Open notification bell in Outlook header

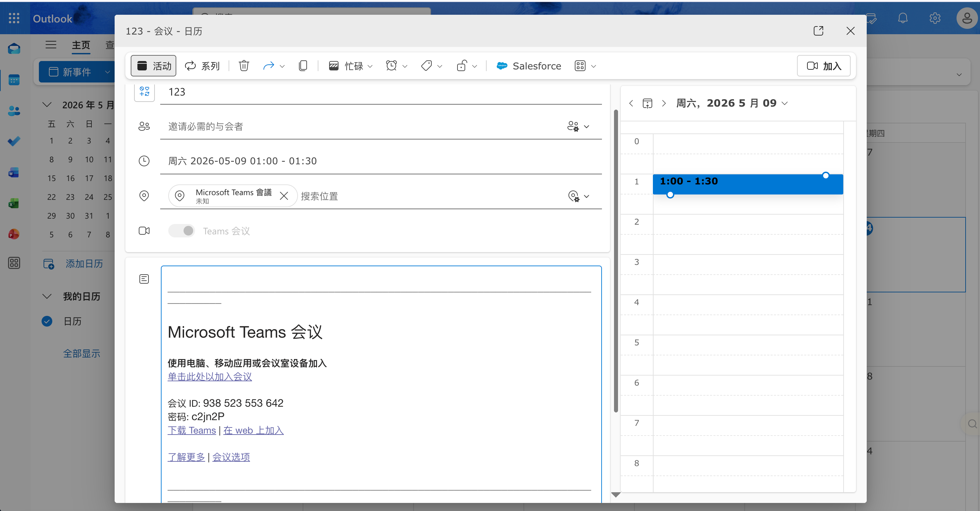(x=903, y=18)
